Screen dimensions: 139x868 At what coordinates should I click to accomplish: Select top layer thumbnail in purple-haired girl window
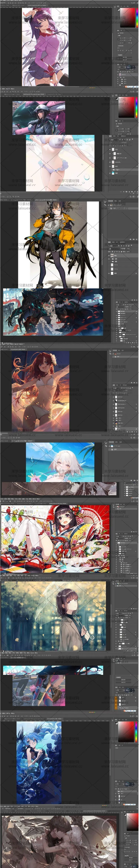[x=120, y=75]
